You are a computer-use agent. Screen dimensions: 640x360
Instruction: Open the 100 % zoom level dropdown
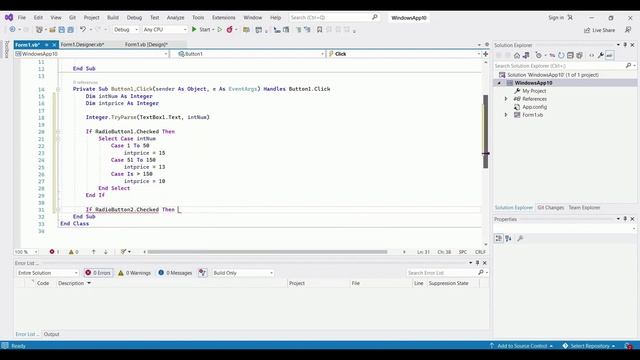pos(26,252)
